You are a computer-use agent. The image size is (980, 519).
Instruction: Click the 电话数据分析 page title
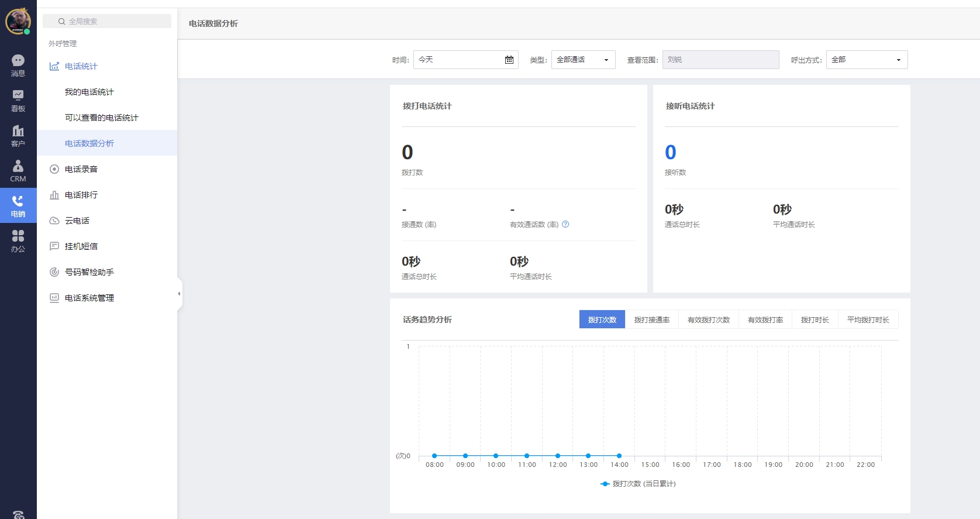point(213,23)
